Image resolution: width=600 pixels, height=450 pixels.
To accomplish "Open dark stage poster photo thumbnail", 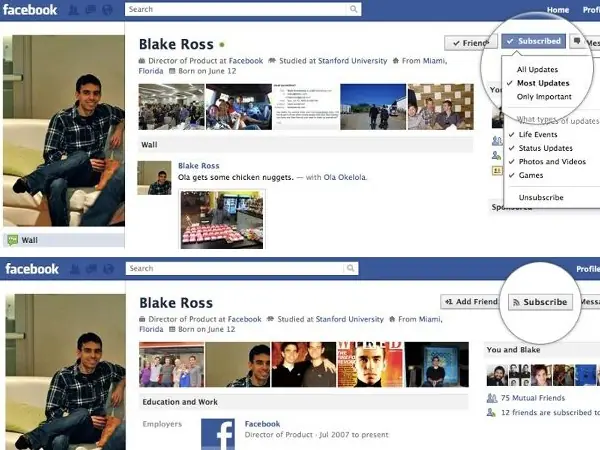I will click(x=437, y=365).
